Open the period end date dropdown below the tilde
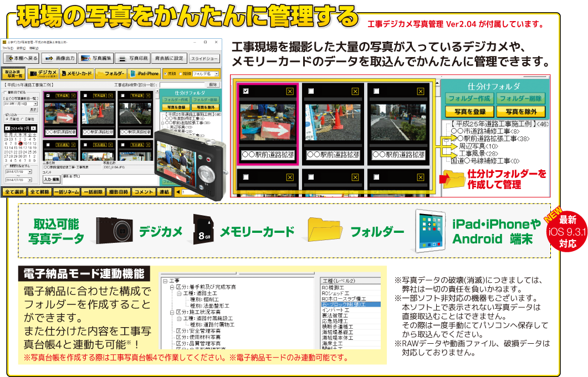 click(29, 180)
